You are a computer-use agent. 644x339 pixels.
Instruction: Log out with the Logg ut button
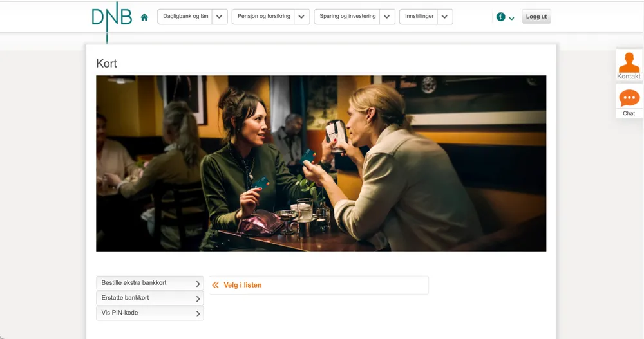pyautogui.click(x=536, y=17)
